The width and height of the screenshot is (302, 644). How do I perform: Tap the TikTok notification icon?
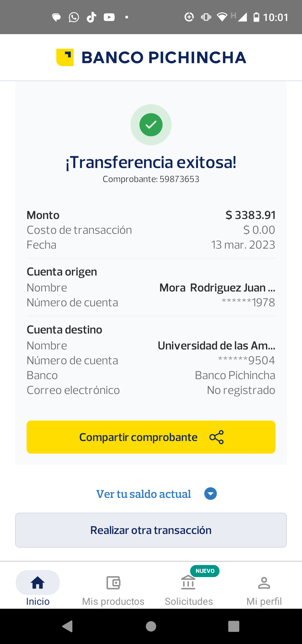pos(91,17)
